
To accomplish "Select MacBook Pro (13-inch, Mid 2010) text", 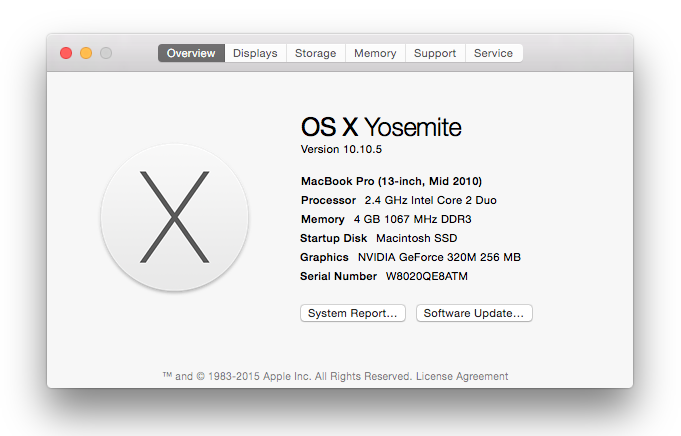I will click(x=391, y=181).
